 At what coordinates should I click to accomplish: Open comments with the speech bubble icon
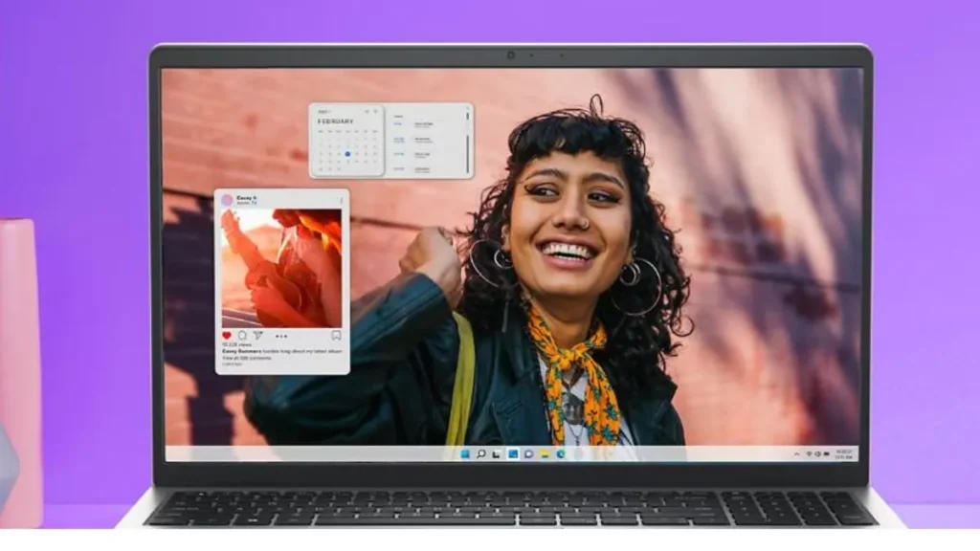click(x=242, y=336)
